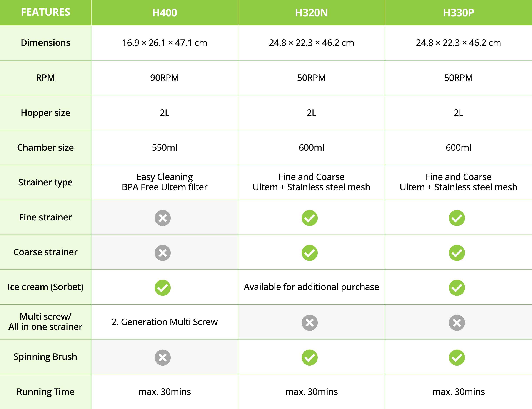Image resolution: width=532 pixels, height=409 pixels.
Task: Click the gray X for H320N Multi screw
Action: click(310, 323)
